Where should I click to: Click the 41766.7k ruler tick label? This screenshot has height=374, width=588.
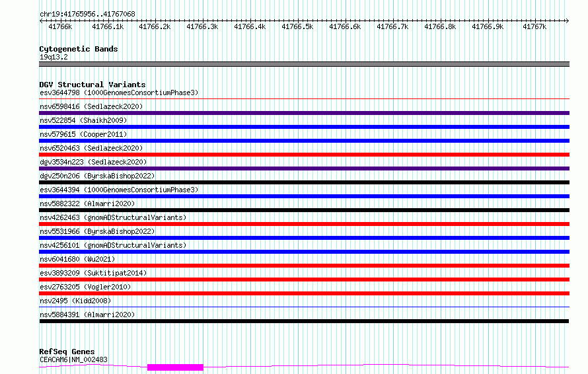pyautogui.click(x=392, y=26)
